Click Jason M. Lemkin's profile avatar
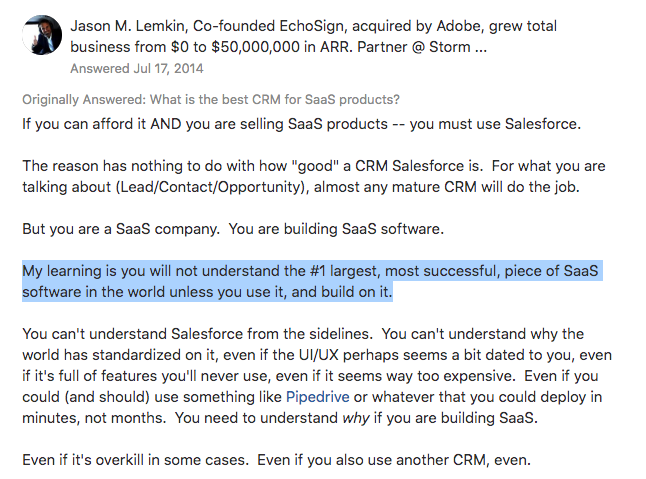The height and width of the screenshot is (479, 646). [x=42, y=35]
